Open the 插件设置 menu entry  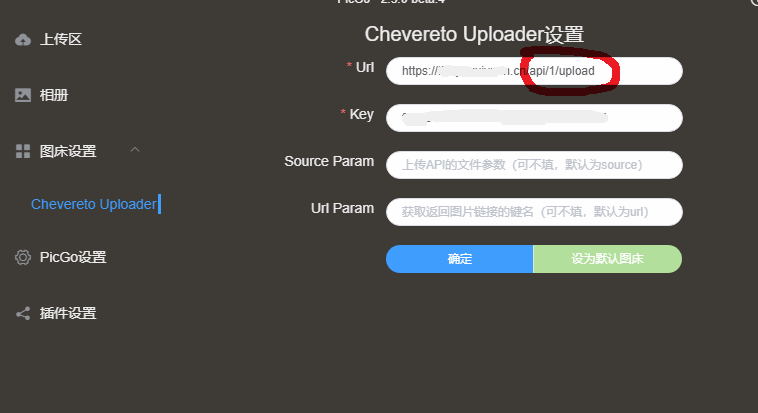pos(68,313)
